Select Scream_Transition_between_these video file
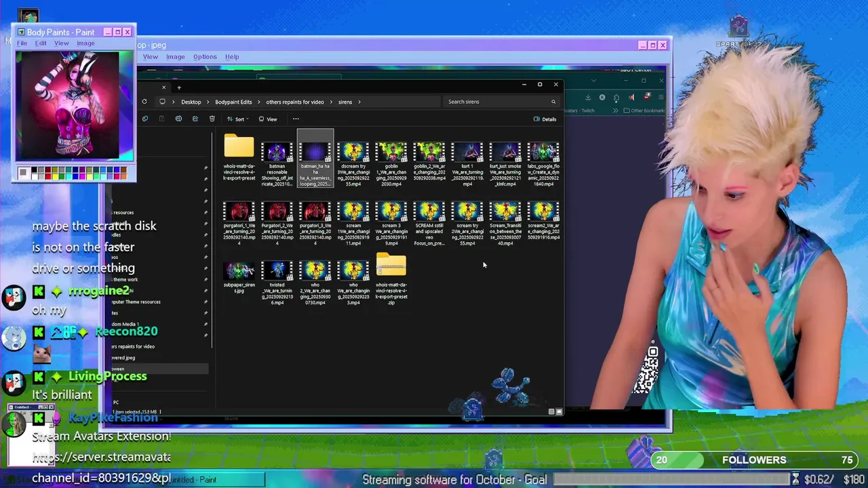The height and width of the screenshot is (488, 868). pos(505,223)
